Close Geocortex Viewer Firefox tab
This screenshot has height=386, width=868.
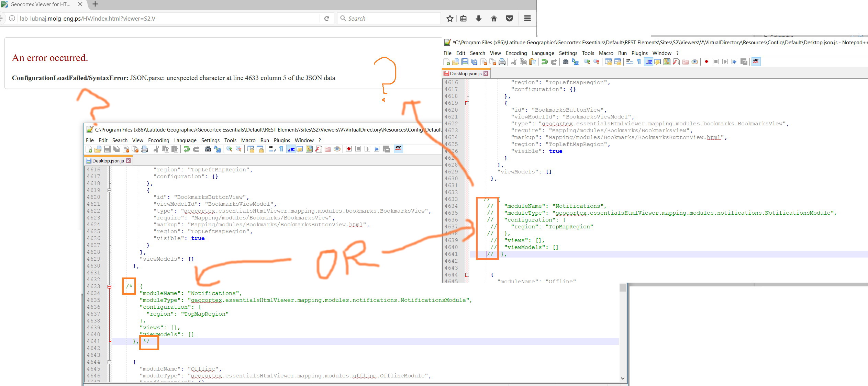(x=80, y=4)
